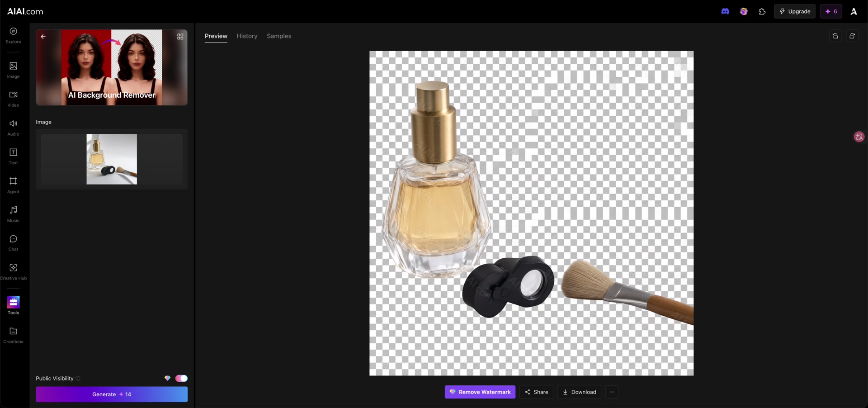
Task: Switch to the History tab
Action: [247, 36]
